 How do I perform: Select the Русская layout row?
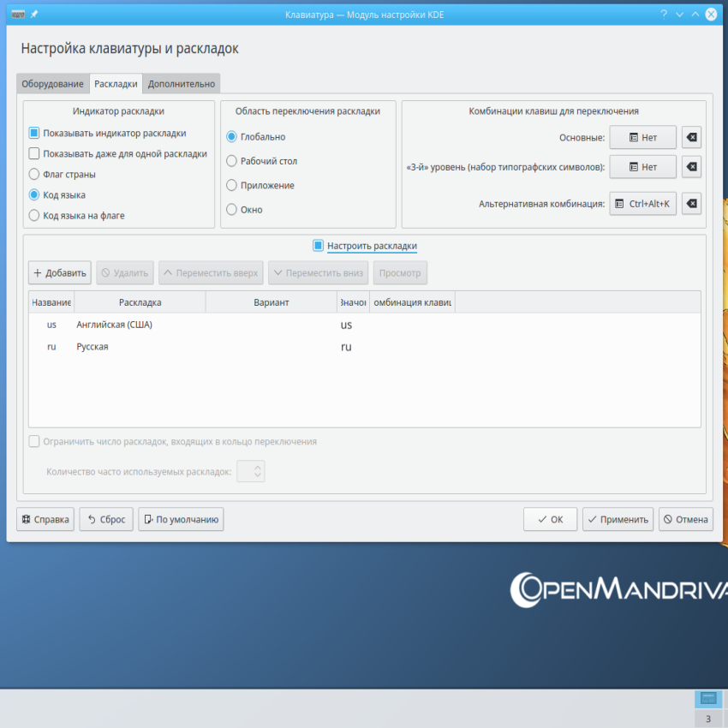pyautogui.click(x=365, y=347)
